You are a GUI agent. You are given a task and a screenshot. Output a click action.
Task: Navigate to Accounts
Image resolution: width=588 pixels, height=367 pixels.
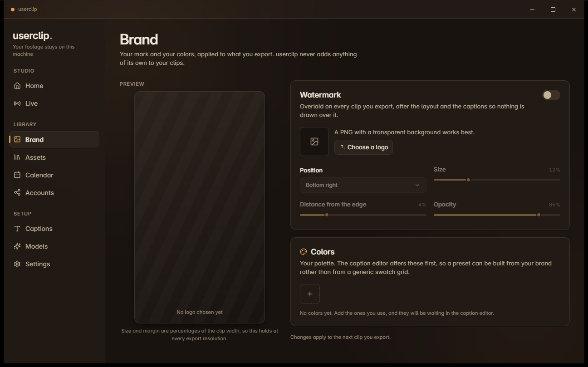point(54,193)
